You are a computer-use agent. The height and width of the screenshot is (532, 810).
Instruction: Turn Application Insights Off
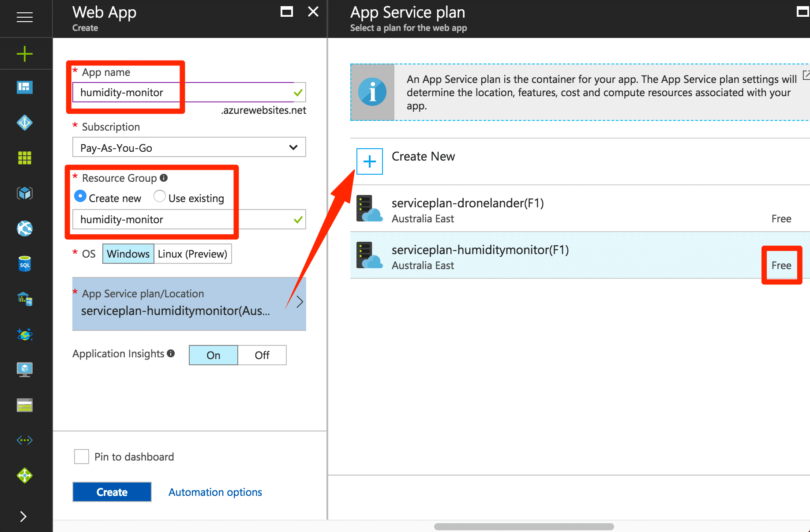coord(262,355)
